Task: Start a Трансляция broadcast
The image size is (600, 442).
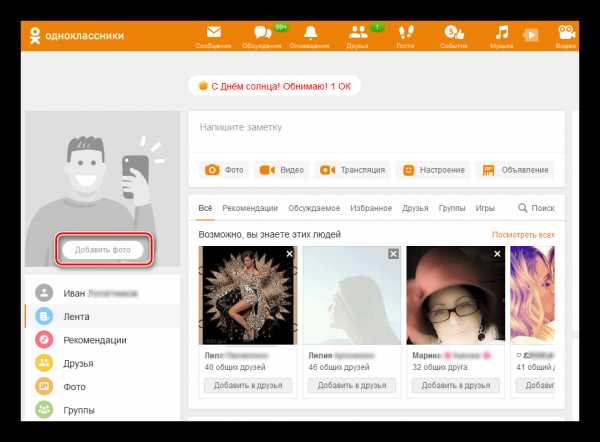Action: click(x=352, y=170)
